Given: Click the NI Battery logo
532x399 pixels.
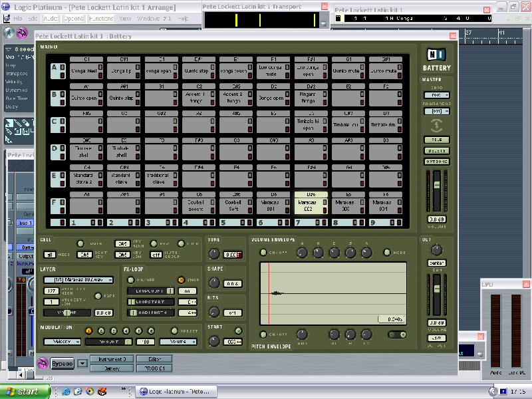Looking at the screenshot, I should 436,55.
